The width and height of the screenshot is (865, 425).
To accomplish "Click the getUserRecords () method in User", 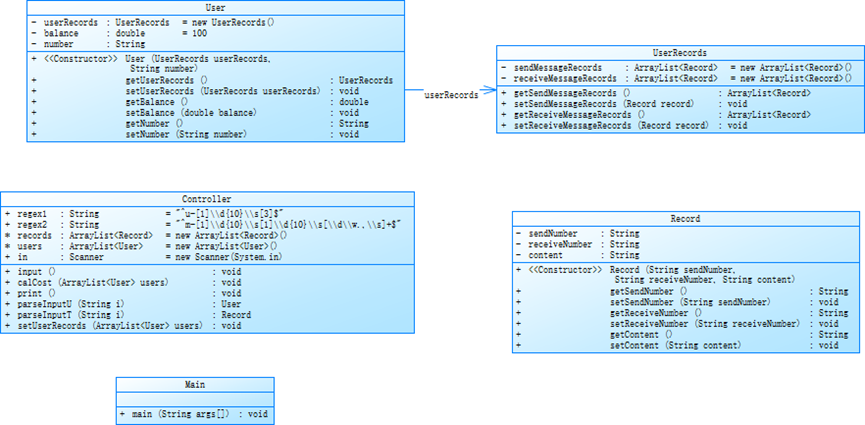I will coord(212,81).
